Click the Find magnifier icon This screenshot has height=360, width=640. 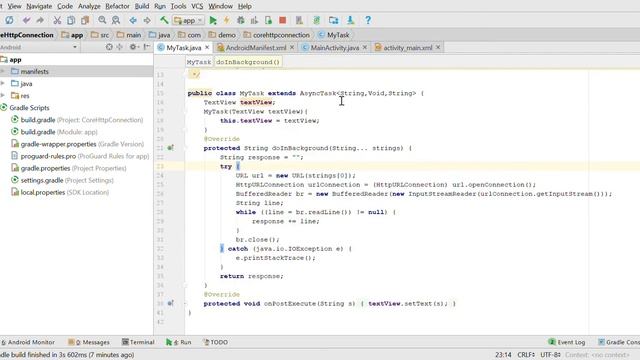(102, 20)
